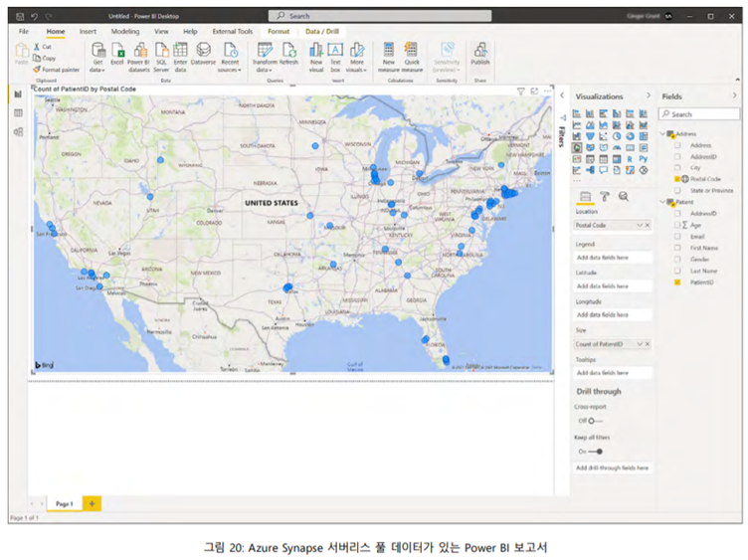
Task: Switch to Model view in left sidebar
Action: pyautogui.click(x=18, y=132)
